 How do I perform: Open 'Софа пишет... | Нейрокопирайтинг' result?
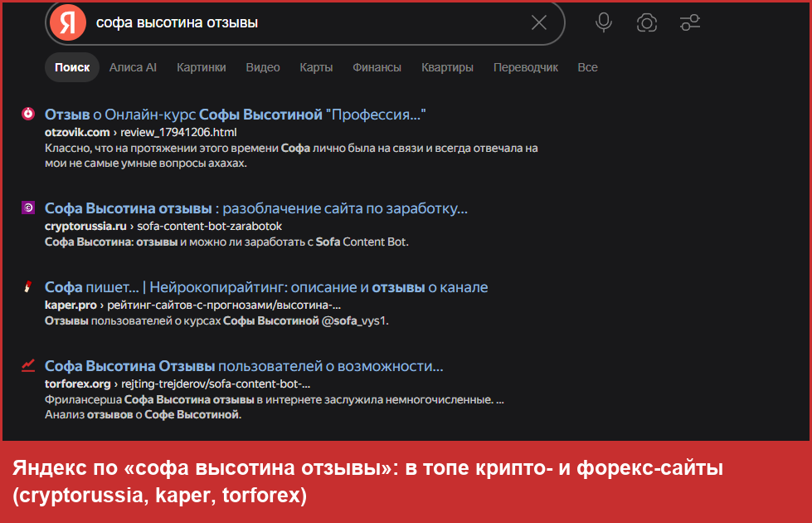(266, 287)
